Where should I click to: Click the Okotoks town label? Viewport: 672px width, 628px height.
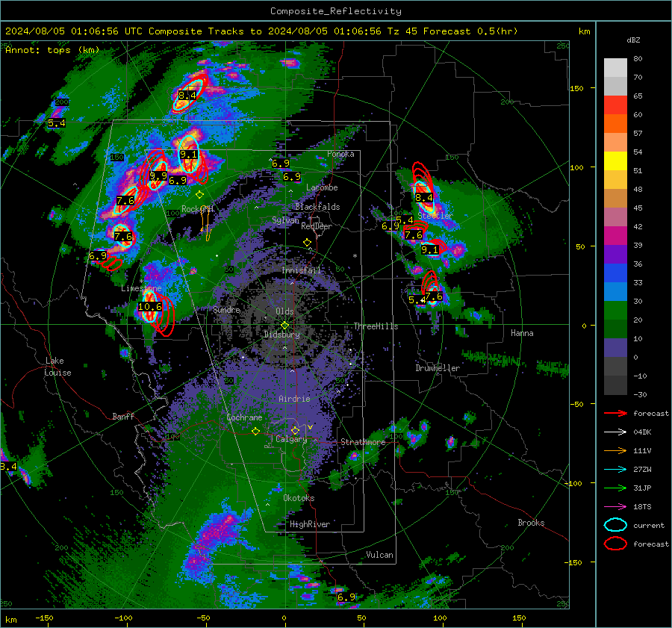[x=299, y=498]
